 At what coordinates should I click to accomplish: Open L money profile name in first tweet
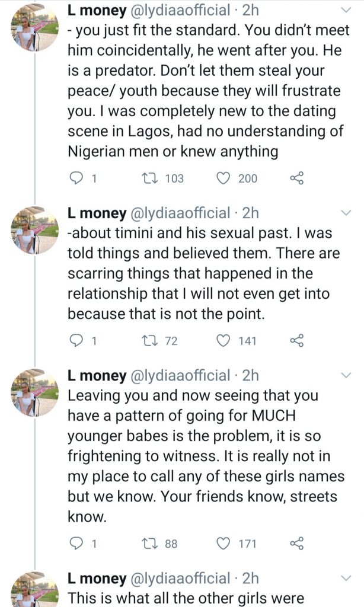click(97, 10)
